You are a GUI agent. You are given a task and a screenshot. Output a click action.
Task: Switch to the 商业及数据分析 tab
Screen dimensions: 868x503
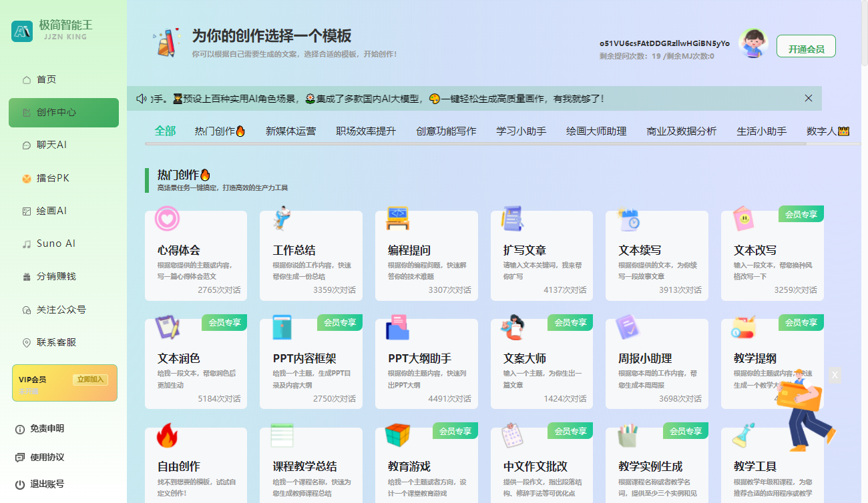point(682,131)
